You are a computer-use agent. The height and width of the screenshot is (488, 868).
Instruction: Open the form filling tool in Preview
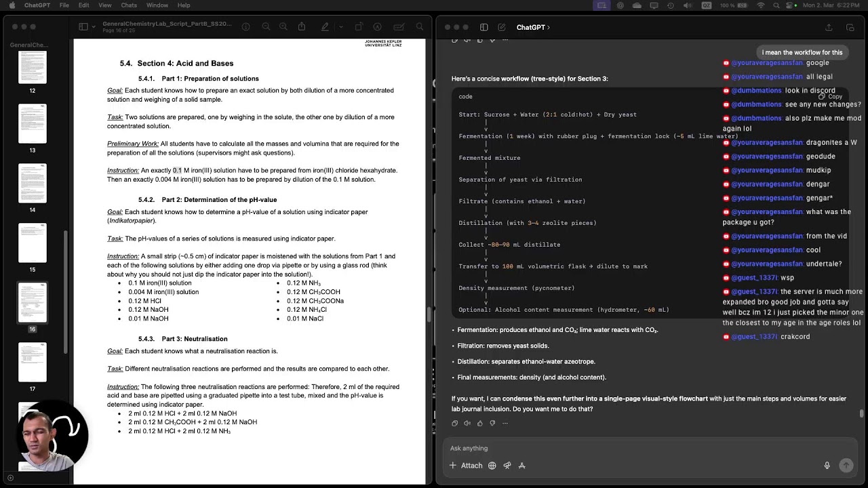click(400, 27)
